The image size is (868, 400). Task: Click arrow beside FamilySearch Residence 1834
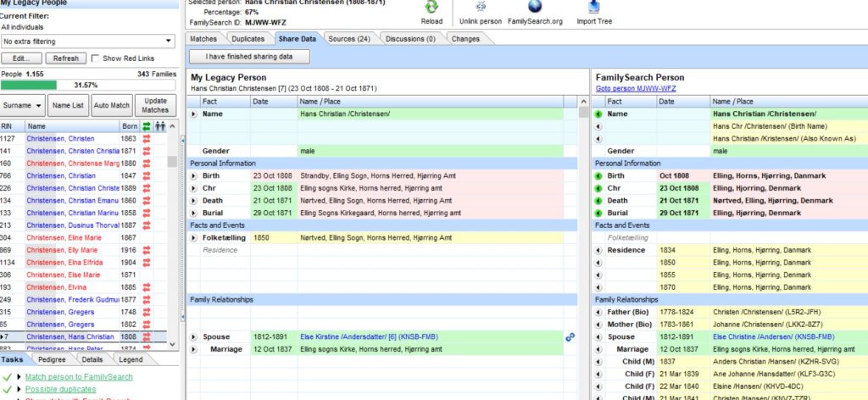598,250
